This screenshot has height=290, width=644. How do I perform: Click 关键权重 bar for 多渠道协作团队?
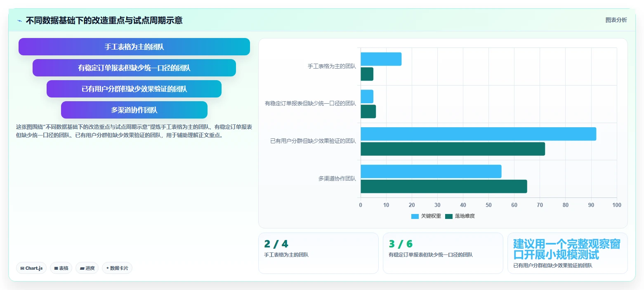pos(431,171)
